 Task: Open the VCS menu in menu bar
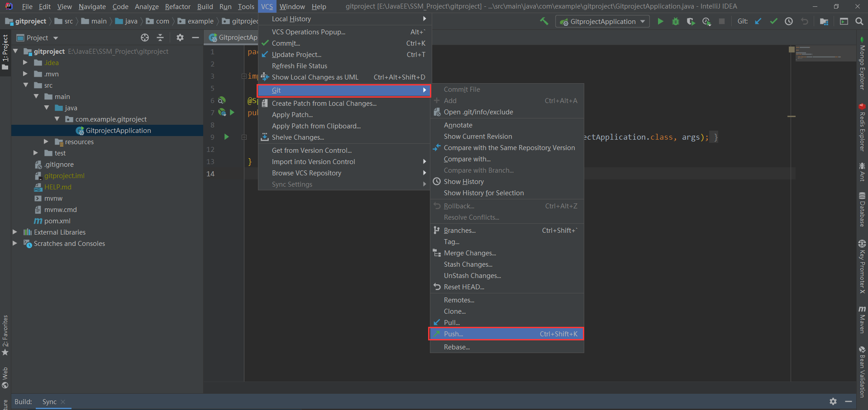(267, 6)
